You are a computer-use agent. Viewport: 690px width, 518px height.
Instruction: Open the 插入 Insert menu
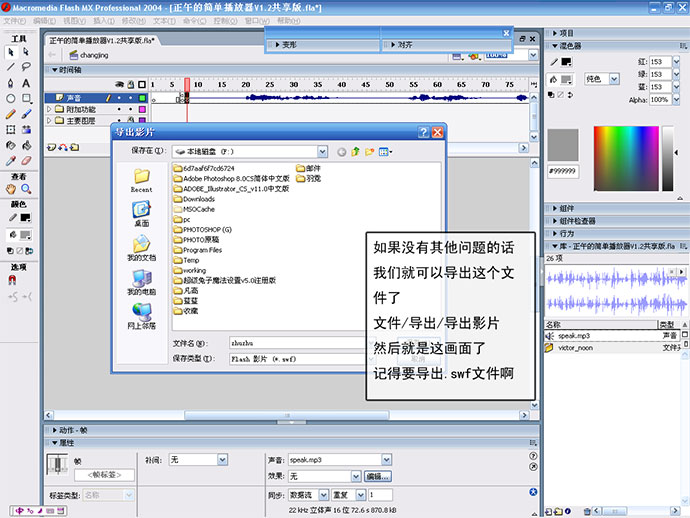coord(103,21)
